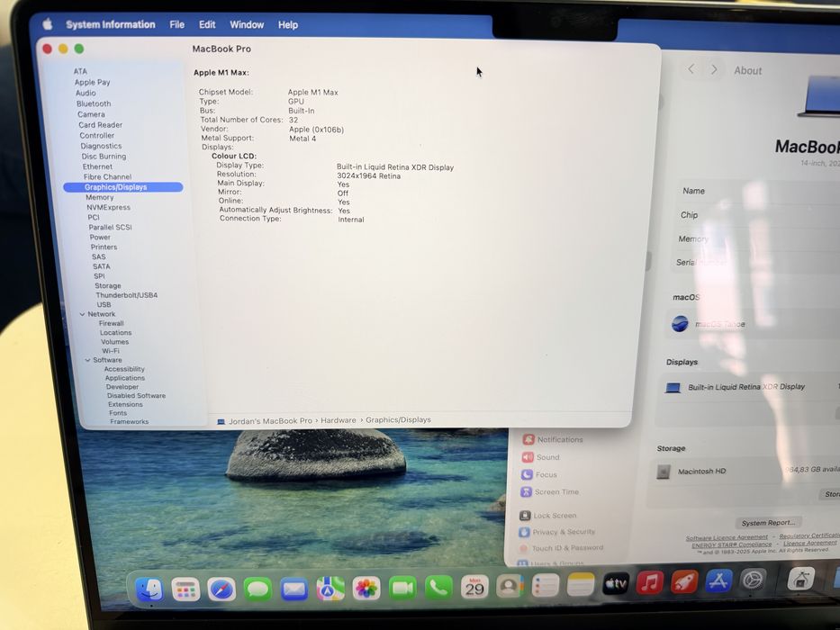Click the Macintosh HD drive icon
The height and width of the screenshot is (630, 840).
point(664,472)
